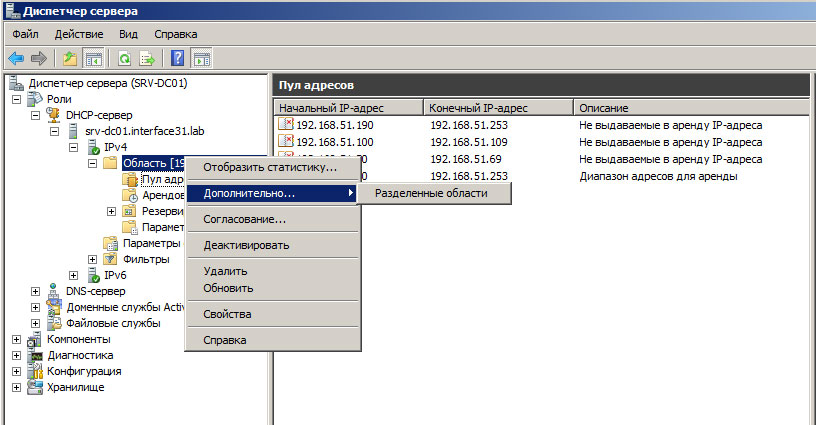This screenshot has width=816, height=425.
Task: Expand the Компоненты node
Action: [17, 339]
